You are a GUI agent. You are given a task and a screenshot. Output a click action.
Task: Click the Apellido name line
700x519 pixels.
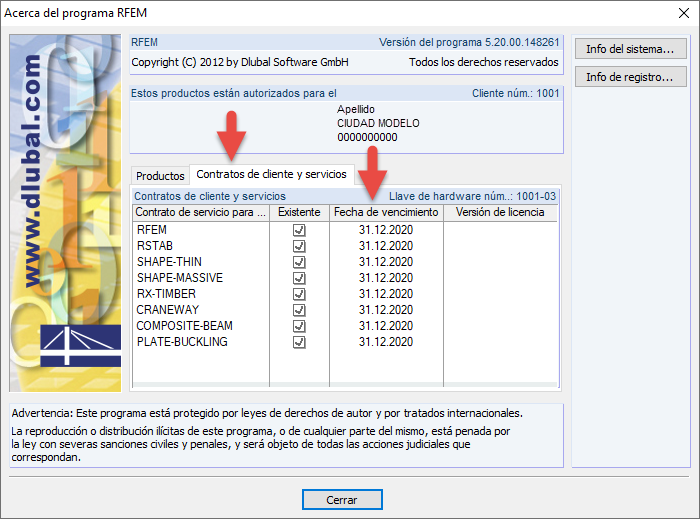pyautogui.click(x=356, y=109)
